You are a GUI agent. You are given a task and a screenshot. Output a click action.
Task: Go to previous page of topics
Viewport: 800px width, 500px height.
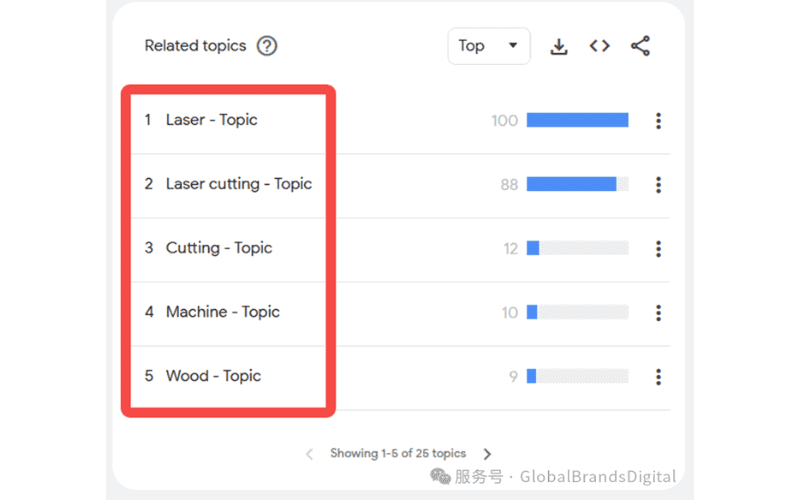309,454
